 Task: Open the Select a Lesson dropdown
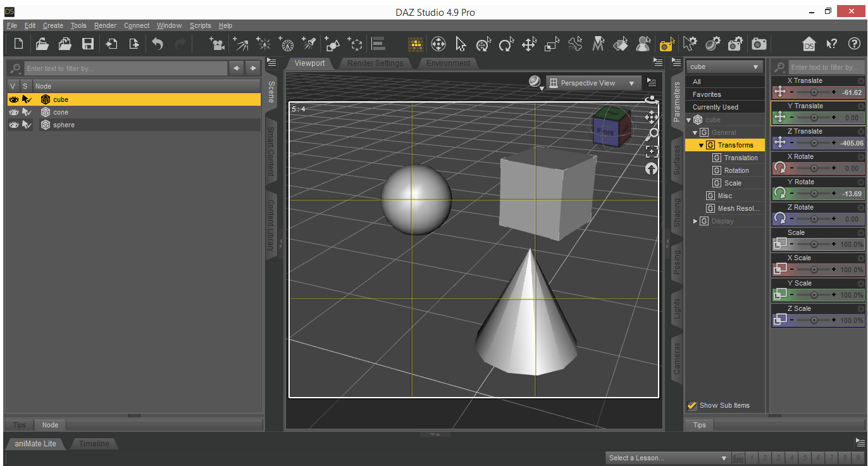(667, 458)
